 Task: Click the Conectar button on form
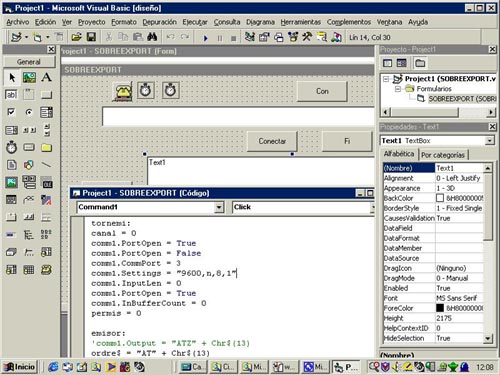tap(272, 141)
